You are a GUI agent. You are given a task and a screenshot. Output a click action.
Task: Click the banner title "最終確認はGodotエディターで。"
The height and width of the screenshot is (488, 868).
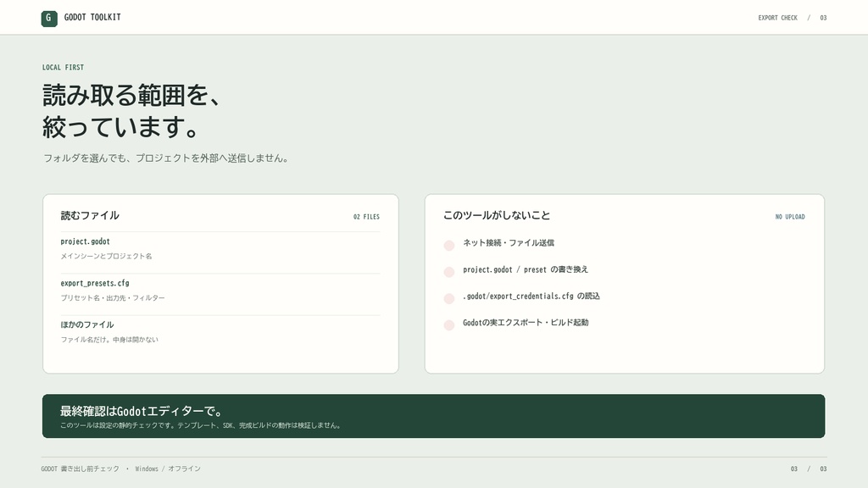(142, 411)
